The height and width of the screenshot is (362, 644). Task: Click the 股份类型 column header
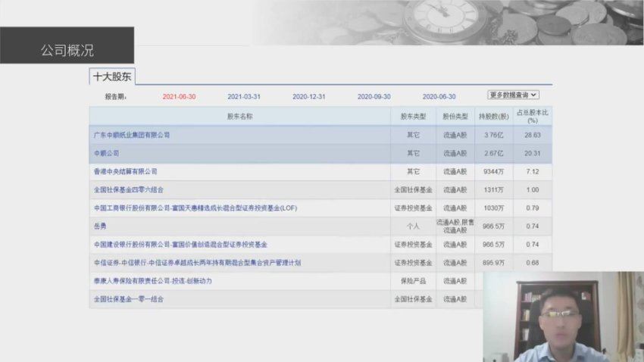click(x=455, y=117)
